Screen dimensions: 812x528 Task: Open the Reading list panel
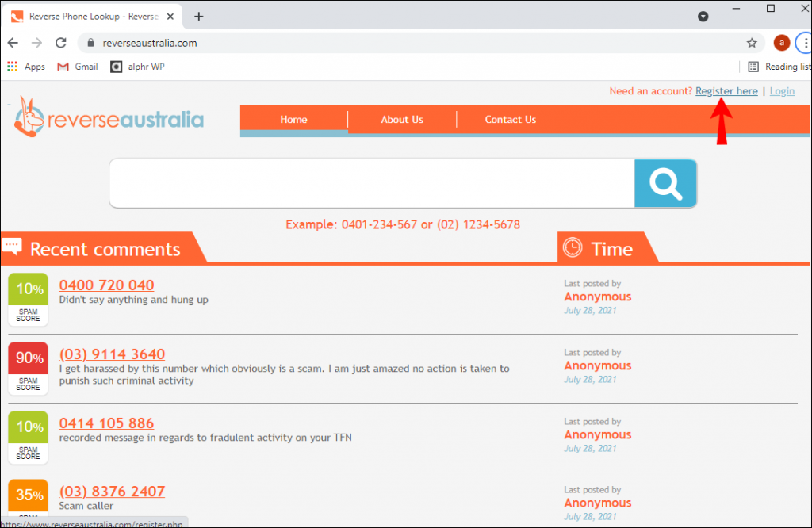pyautogui.click(x=779, y=67)
